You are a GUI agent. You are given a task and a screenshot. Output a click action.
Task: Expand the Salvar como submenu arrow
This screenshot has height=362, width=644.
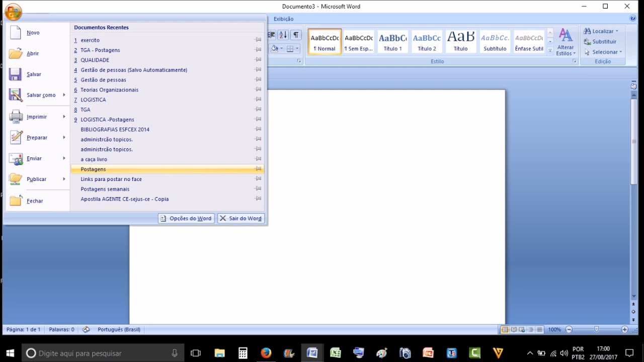coord(64,95)
